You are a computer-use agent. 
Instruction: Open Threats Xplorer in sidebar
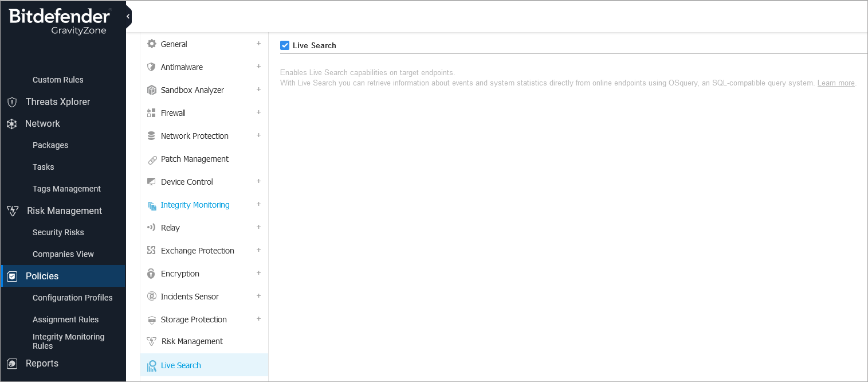click(x=58, y=102)
